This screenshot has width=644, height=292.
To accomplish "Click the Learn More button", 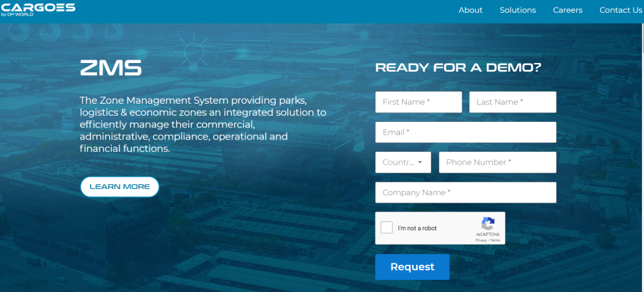I will 119,187.
